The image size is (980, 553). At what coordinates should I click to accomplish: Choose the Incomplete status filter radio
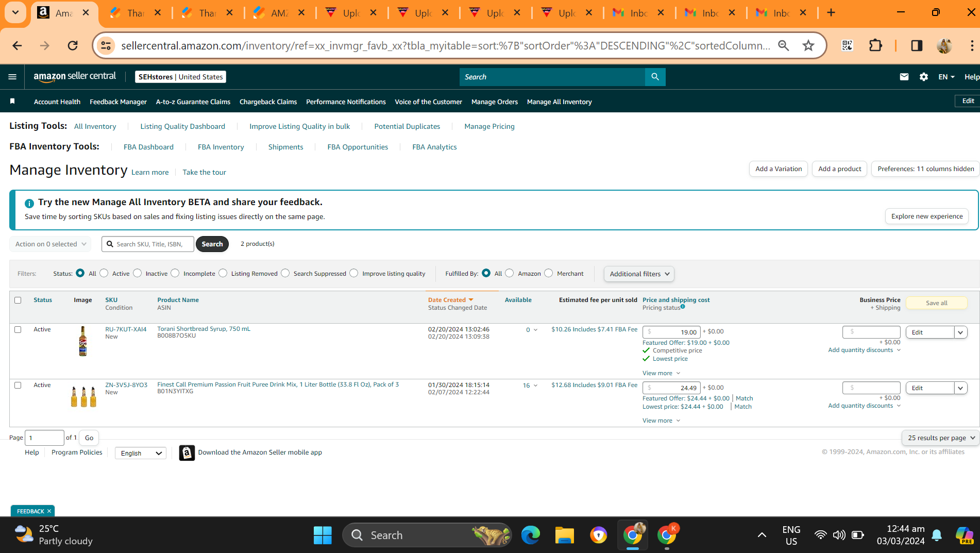click(175, 273)
